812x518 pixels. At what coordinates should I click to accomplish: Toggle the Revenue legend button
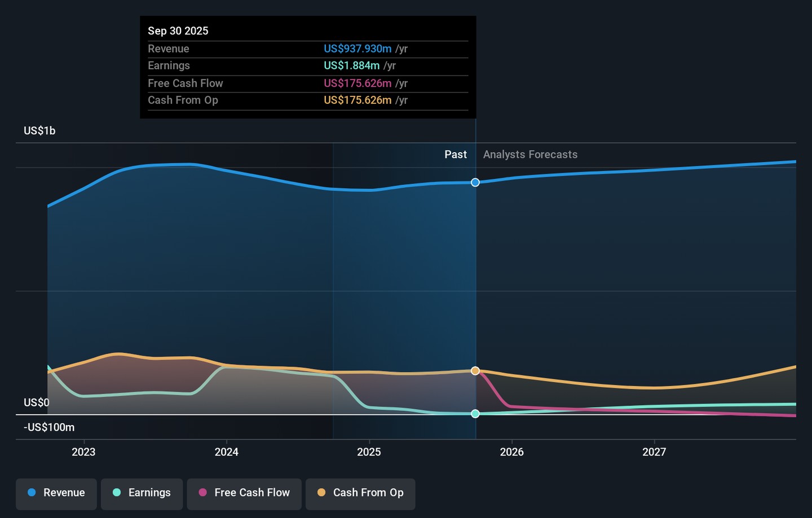[x=56, y=493]
